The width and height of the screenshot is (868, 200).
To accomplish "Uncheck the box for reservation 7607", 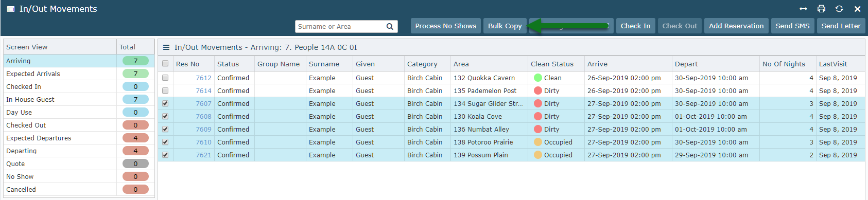I will pos(165,103).
